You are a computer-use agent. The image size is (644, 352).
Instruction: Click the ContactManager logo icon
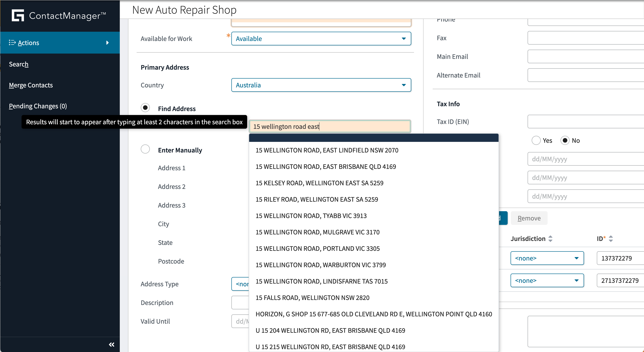(x=18, y=15)
